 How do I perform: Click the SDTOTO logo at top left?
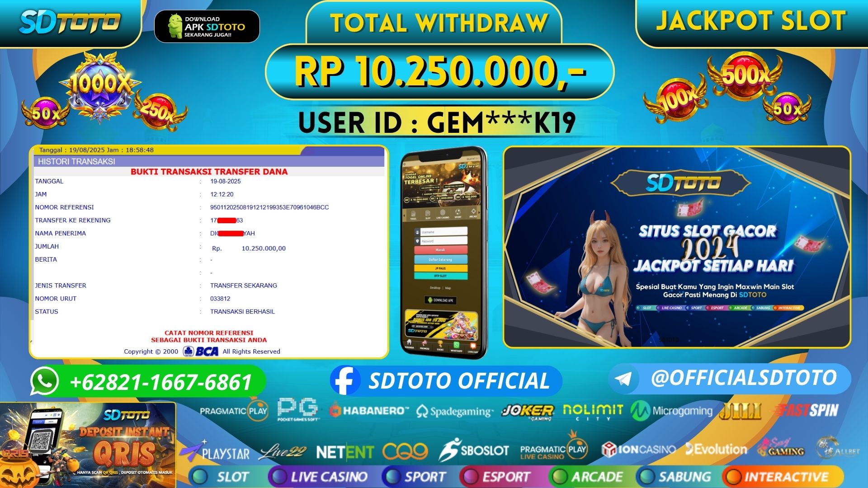coord(70,23)
